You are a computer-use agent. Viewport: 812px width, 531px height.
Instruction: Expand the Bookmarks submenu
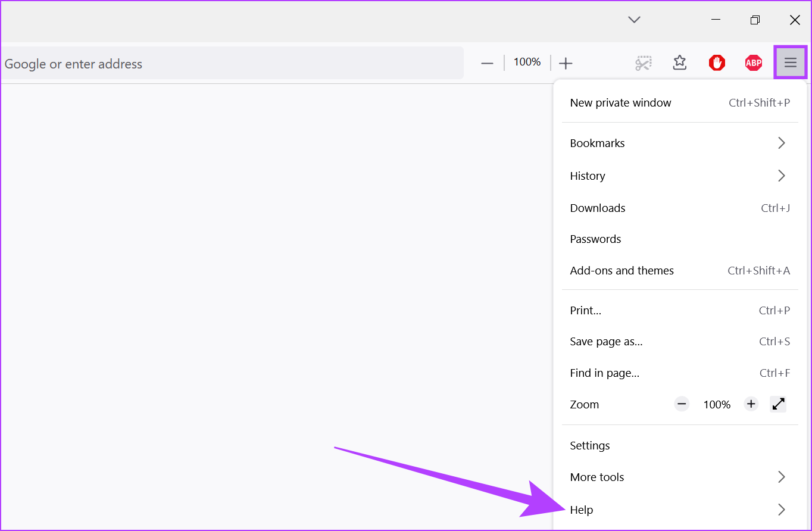pos(679,143)
